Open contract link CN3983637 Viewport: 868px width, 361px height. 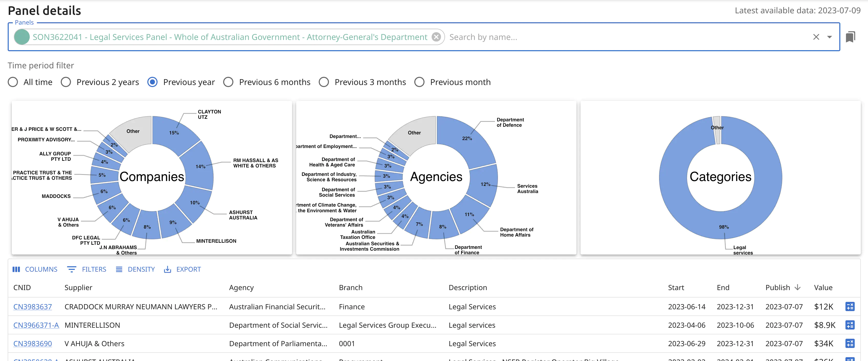point(32,306)
